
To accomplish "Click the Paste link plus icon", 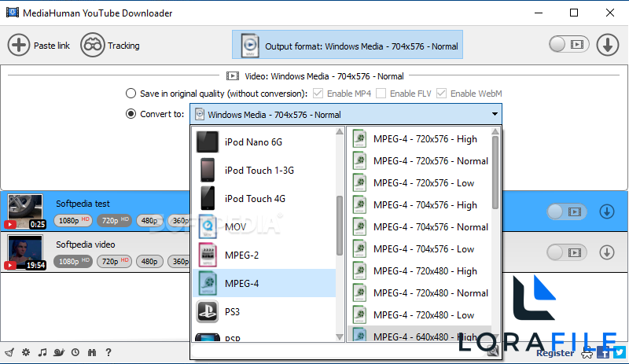I will point(18,45).
